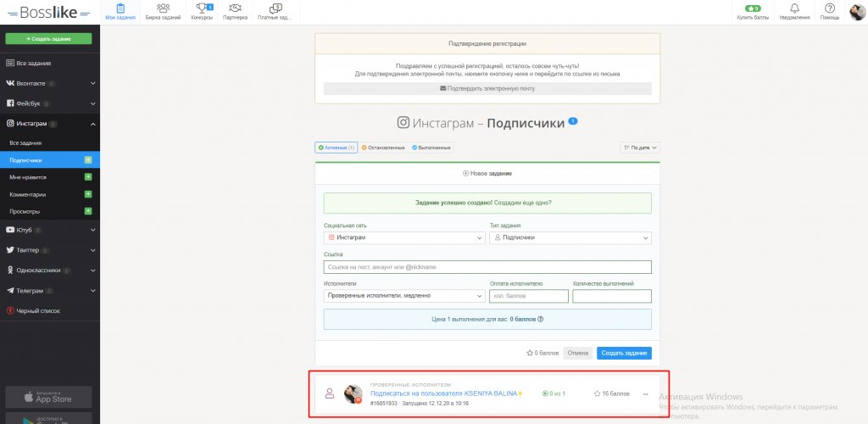Expand Телеграм sidebar section
Viewport: 868px width, 424px height.
(50, 291)
